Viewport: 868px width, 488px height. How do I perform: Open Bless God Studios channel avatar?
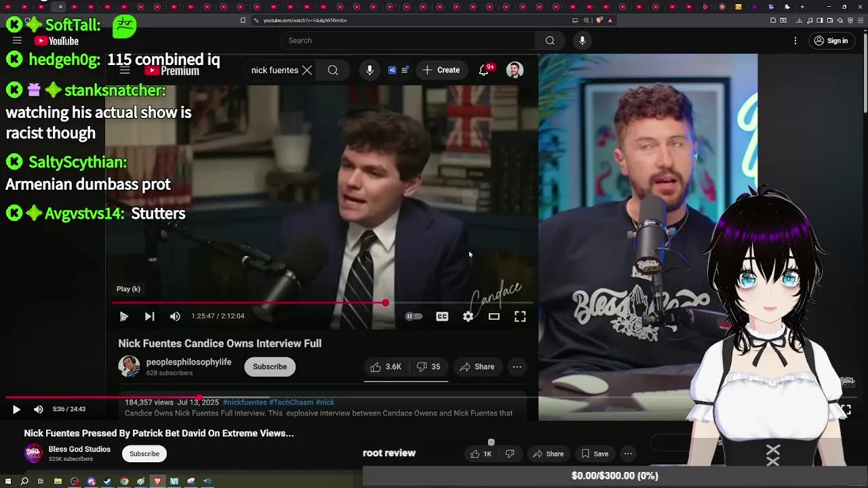tap(33, 453)
